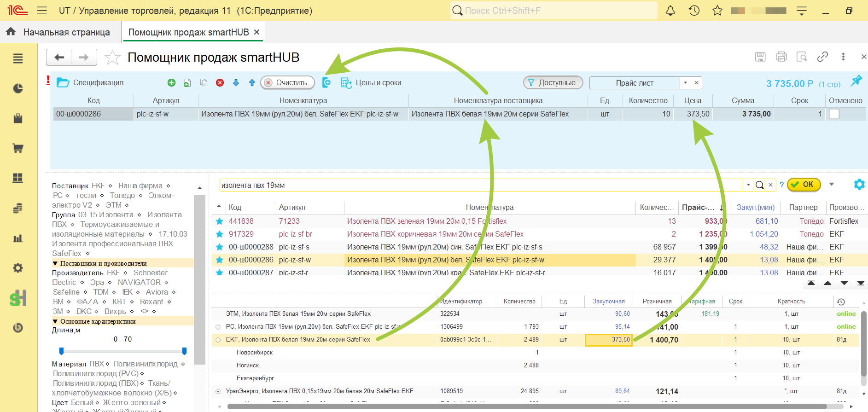This screenshot has width=868, height=412.
Task: Click the right handle of the Длина slider
Action: tap(185, 351)
